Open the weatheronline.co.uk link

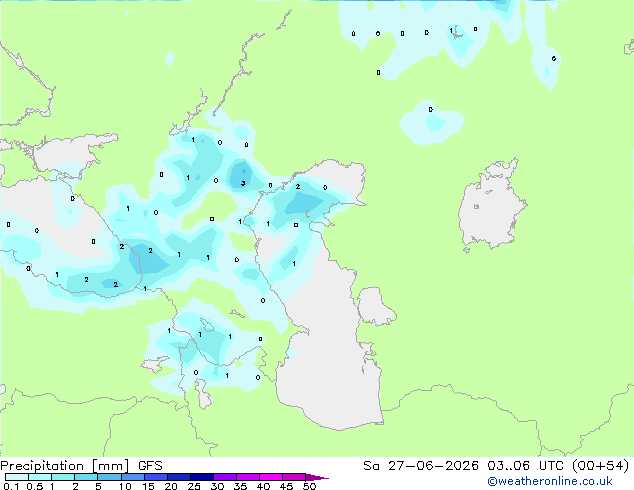pyautogui.click(x=549, y=481)
